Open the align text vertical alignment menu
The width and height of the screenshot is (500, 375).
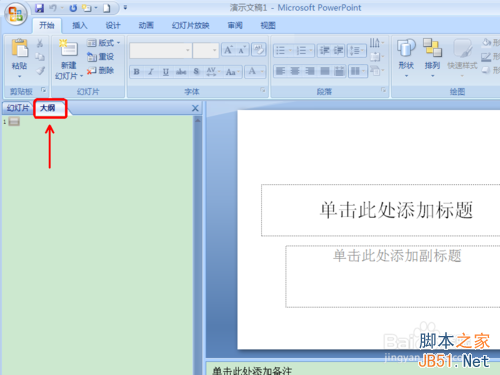pyautogui.click(x=377, y=57)
